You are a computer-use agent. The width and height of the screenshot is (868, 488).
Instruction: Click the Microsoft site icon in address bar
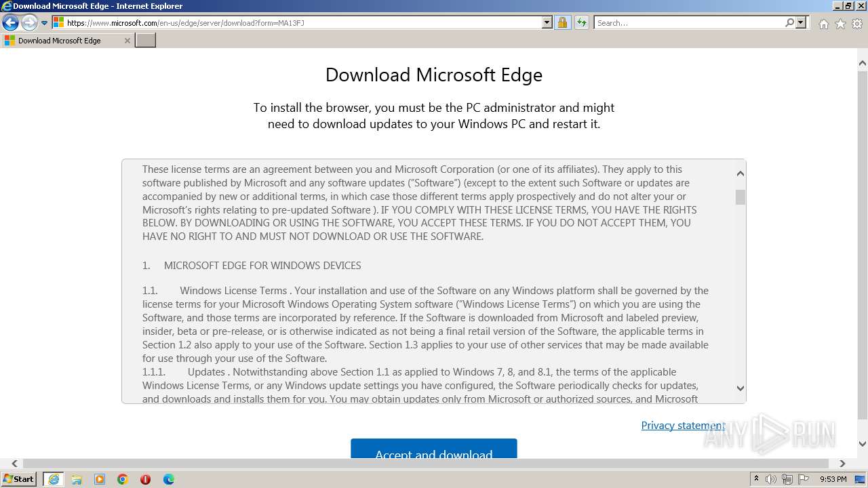(58, 23)
